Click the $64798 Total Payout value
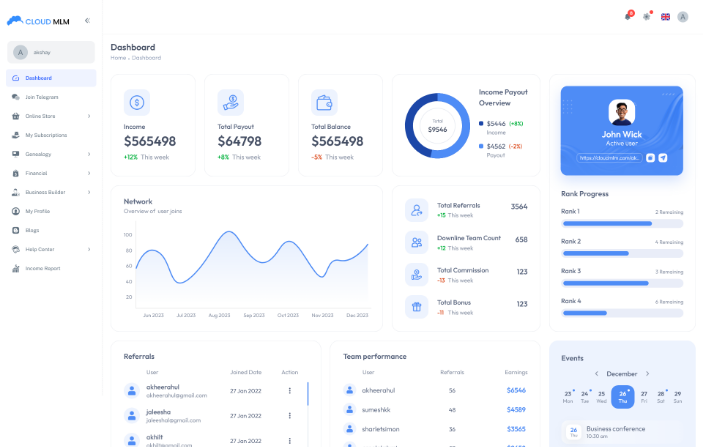Screen dimensions: 703x447 239,141
